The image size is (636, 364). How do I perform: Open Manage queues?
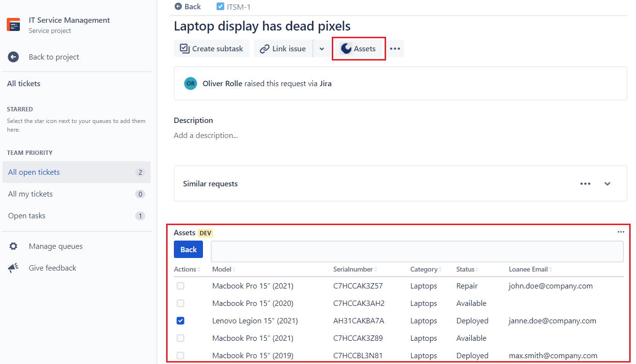pos(56,246)
